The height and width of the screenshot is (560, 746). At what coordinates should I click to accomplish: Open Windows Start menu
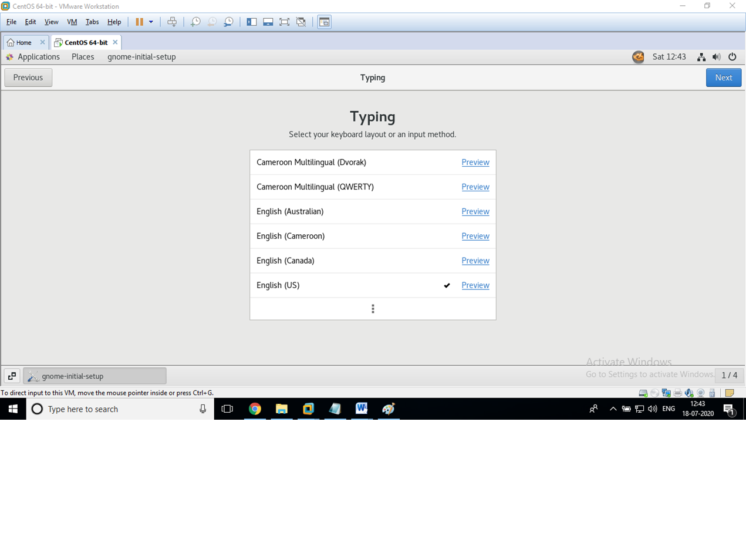coord(13,409)
